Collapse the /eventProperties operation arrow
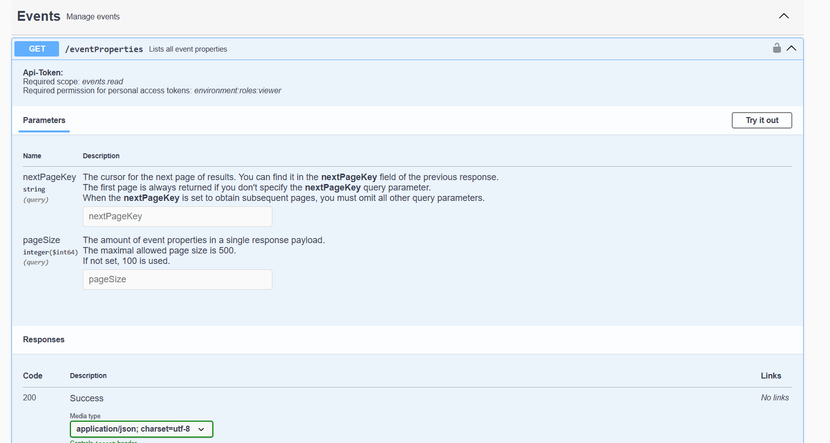830x443 pixels. point(792,48)
